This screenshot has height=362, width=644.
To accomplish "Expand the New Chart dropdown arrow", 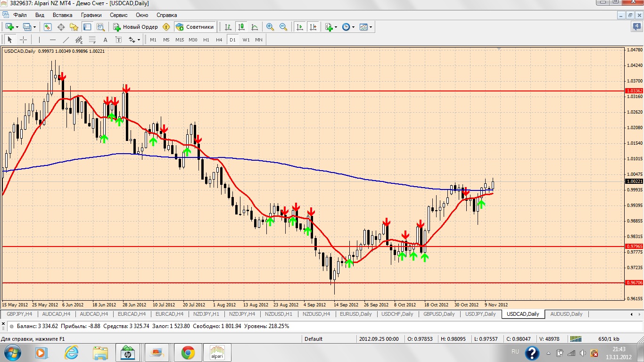I will click(x=17, y=27).
